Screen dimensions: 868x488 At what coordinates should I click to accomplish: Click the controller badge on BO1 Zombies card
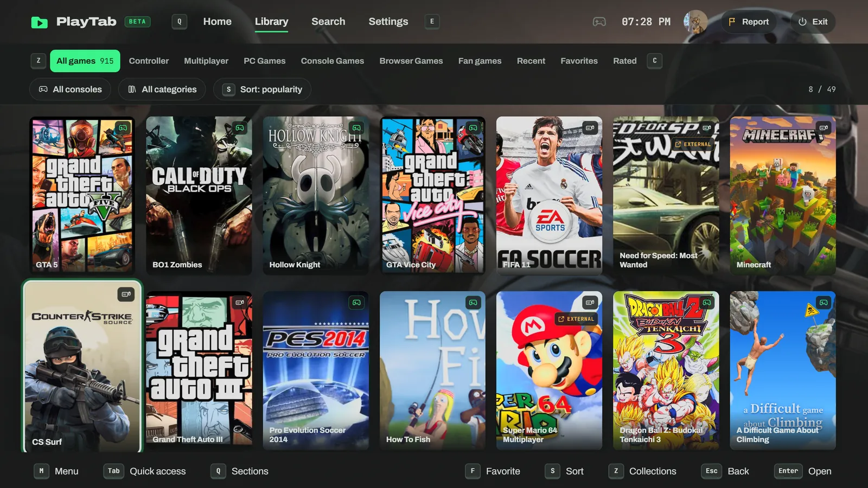240,128
